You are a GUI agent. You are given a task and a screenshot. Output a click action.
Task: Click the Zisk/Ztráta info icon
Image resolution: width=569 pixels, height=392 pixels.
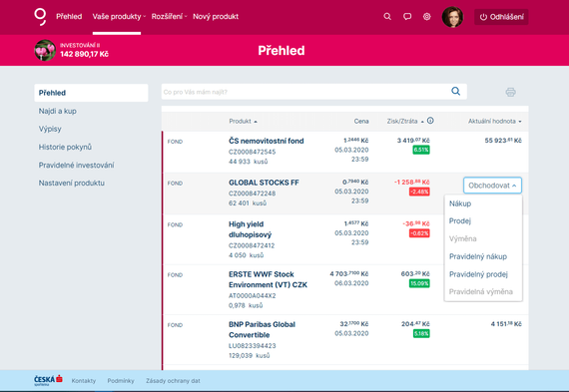tap(430, 121)
